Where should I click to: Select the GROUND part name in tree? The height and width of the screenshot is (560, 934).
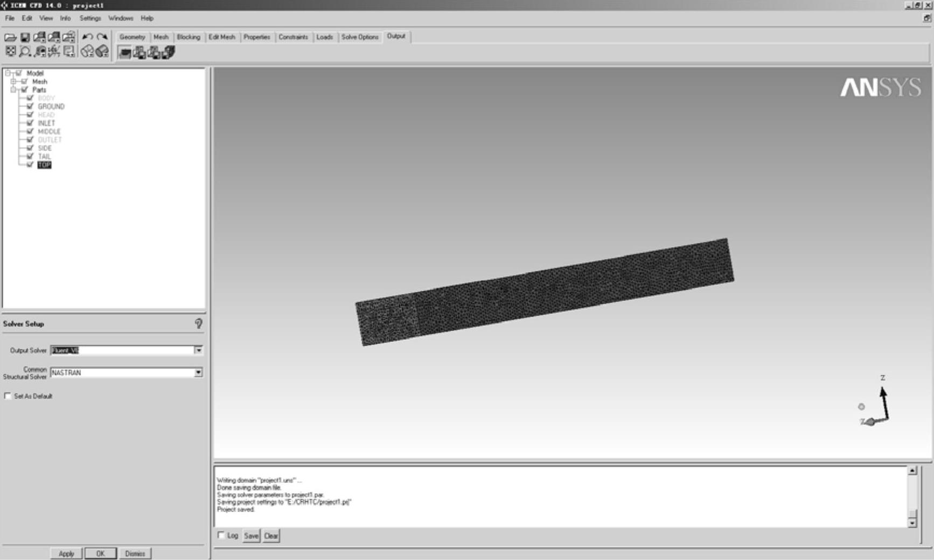click(x=51, y=107)
